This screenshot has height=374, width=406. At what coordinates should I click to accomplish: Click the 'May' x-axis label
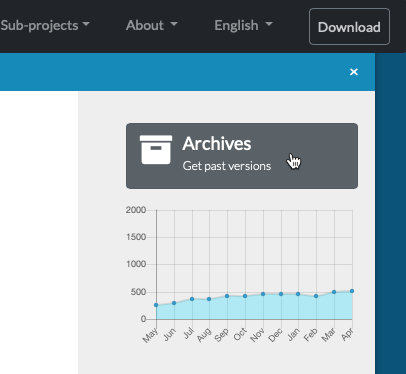pyautogui.click(x=150, y=335)
